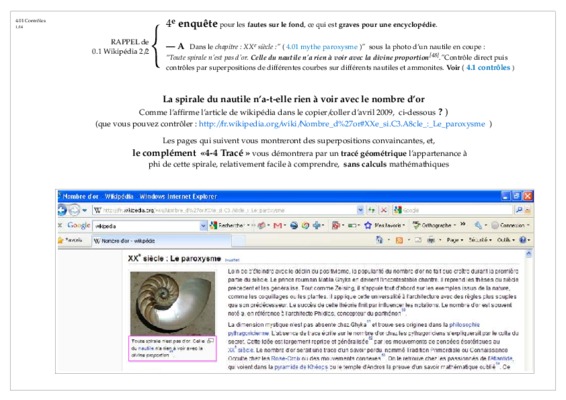
Task: Follow the fr.wikipedia.org Nombre d'or URL link
Action: (x=342, y=124)
